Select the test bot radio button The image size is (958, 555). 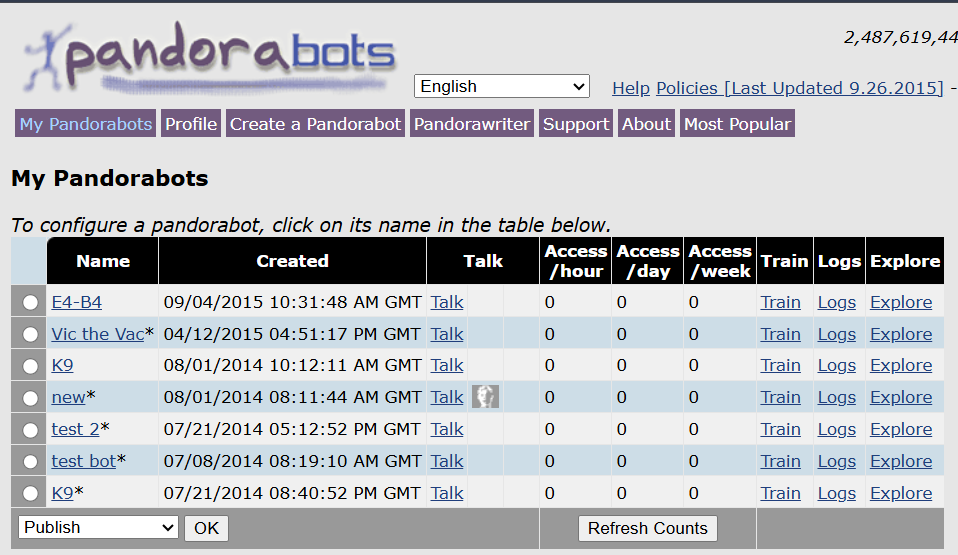30,461
